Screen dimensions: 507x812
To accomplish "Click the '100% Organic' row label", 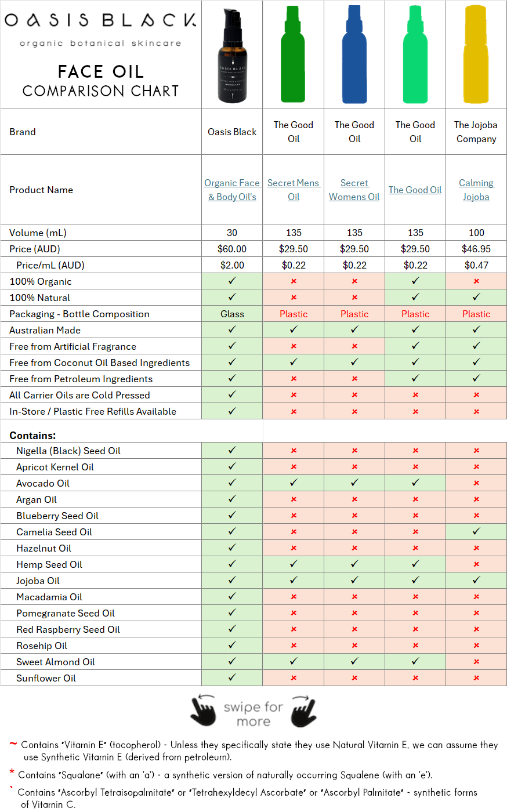I will pos(41,281).
